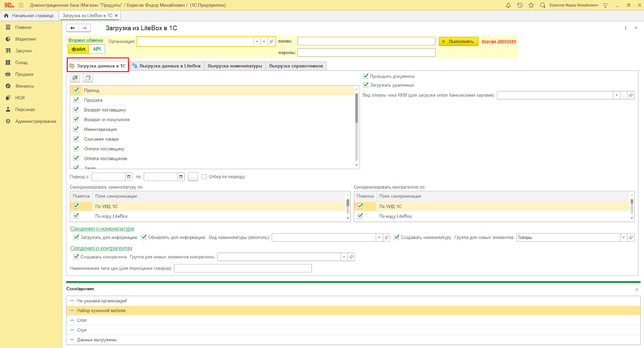Expand Группа для новых элементов Товары dropdown
This screenshot has width=644, height=348.
click(x=624, y=237)
